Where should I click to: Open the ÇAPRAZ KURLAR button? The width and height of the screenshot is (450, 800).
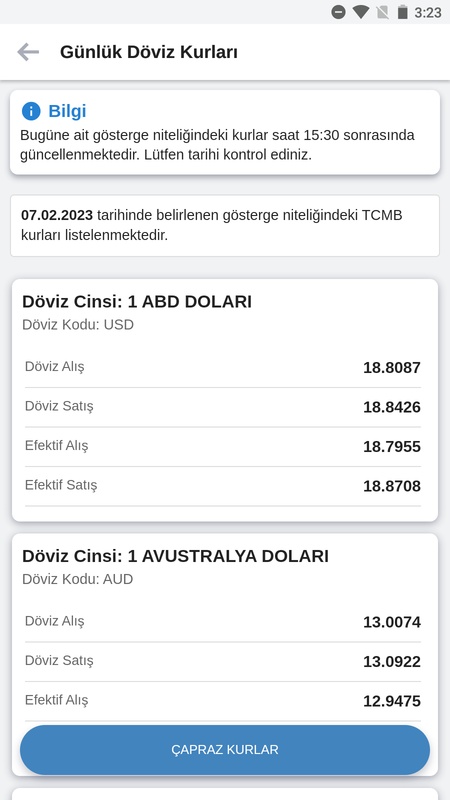(225, 750)
